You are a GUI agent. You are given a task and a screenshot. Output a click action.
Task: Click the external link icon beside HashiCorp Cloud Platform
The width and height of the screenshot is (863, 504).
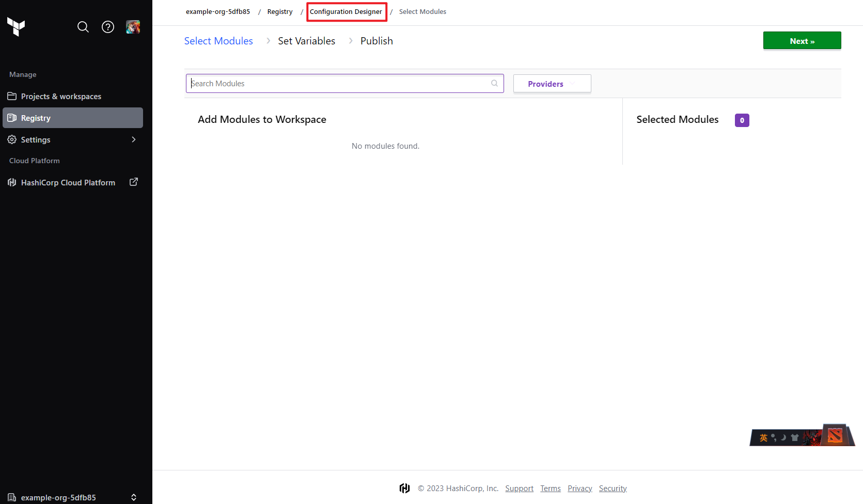point(134,182)
